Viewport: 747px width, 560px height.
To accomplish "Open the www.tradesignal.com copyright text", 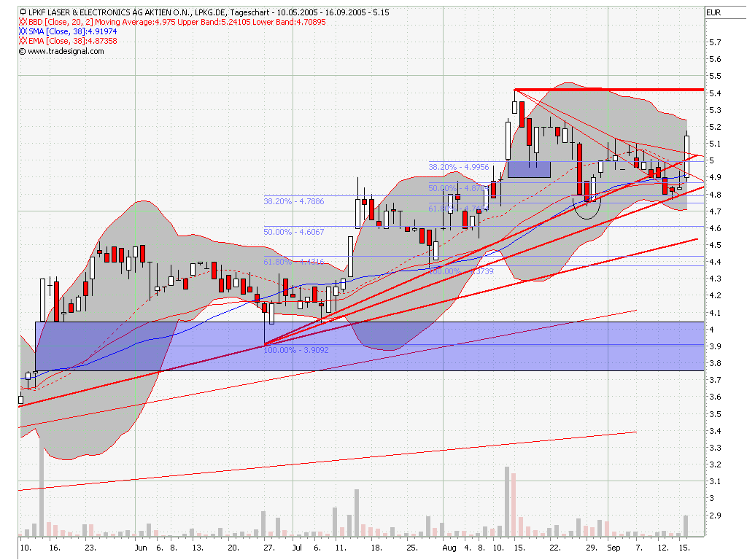I will click(x=61, y=52).
